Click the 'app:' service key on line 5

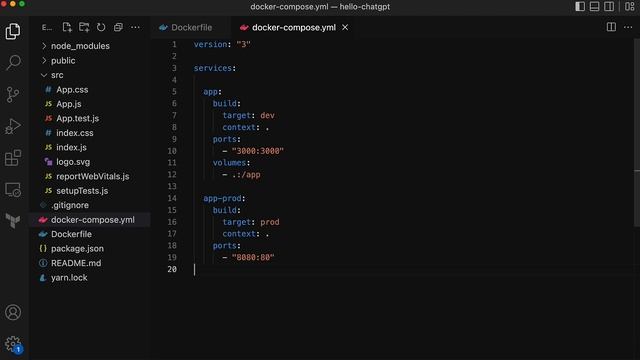pyautogui.click(x=212, y=92)
